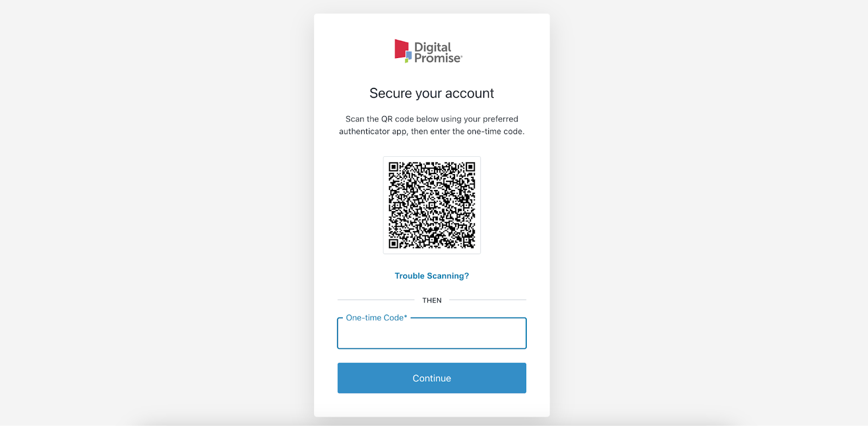Focus the One-time Code input field
Image resolution: width=868 pixels, height=426 pixels.
pos(432,333)
